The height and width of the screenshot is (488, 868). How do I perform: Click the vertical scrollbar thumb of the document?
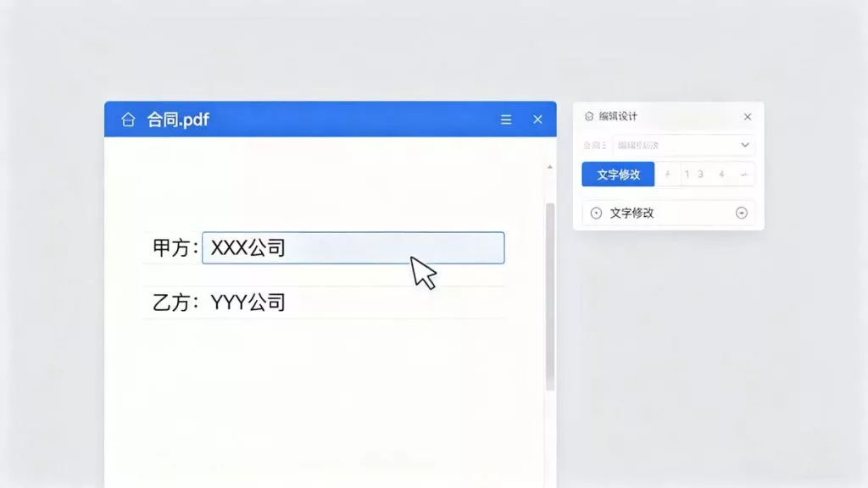click(x=549, y=297)
